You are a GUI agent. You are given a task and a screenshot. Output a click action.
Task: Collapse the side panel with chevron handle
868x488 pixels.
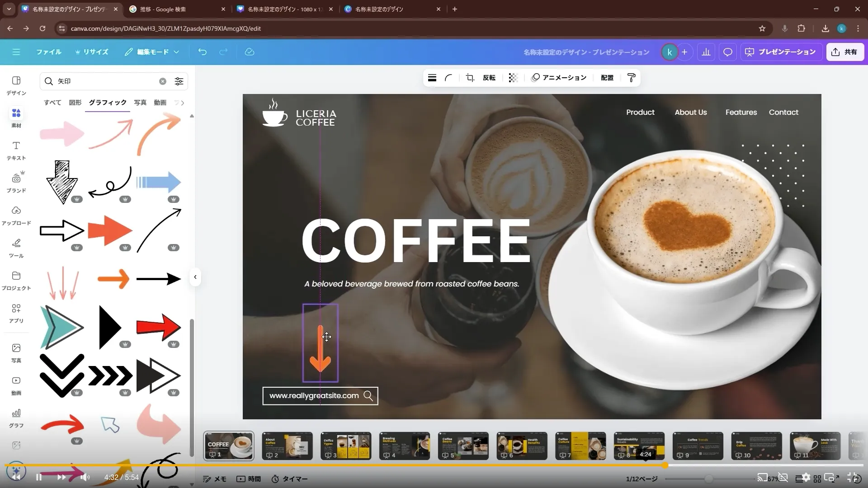pos(195,277)
